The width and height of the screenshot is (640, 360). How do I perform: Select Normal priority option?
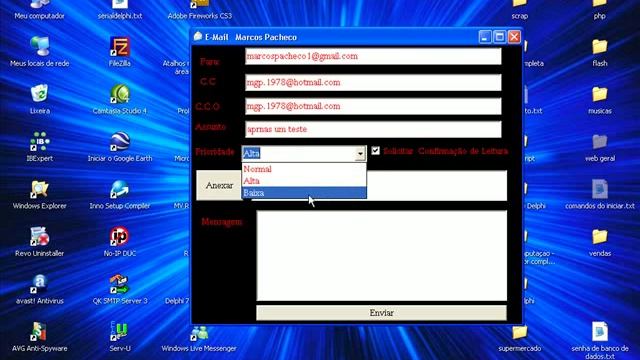click(304, 169)
